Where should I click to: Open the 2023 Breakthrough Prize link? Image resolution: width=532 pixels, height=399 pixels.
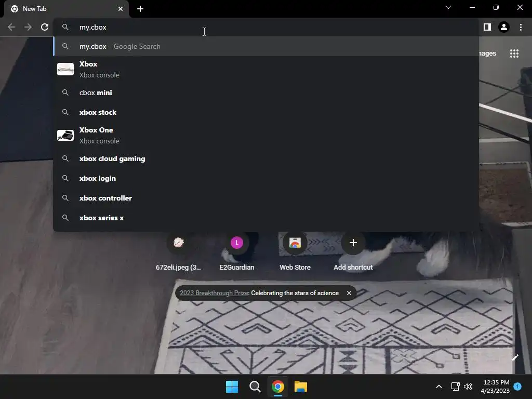coord(214,293)
